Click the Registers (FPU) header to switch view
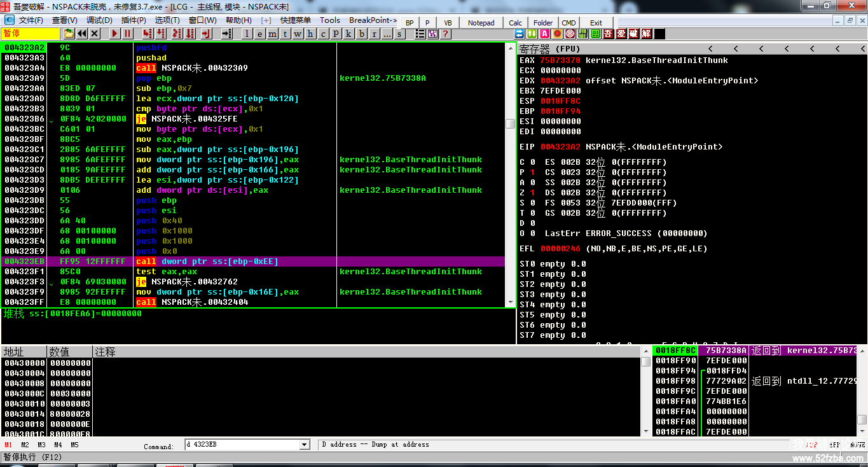Image resolution: width=868 pixels, height=467 pixels. 550,49
